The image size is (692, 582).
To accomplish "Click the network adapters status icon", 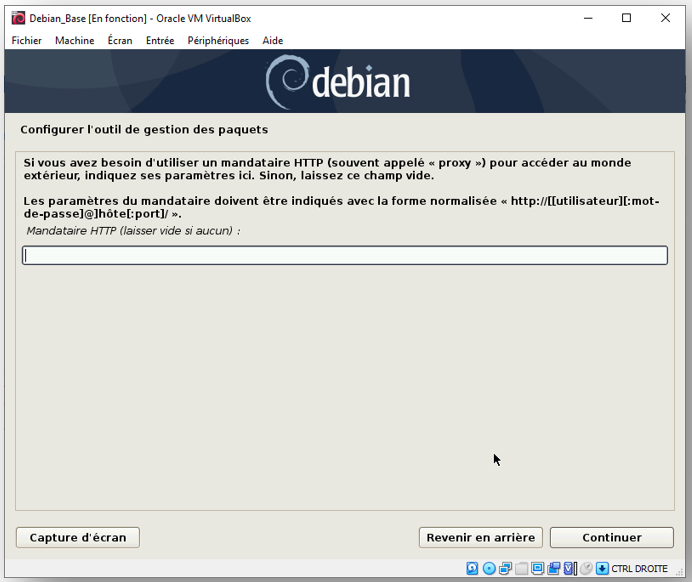I will click(x=505, y=568).
